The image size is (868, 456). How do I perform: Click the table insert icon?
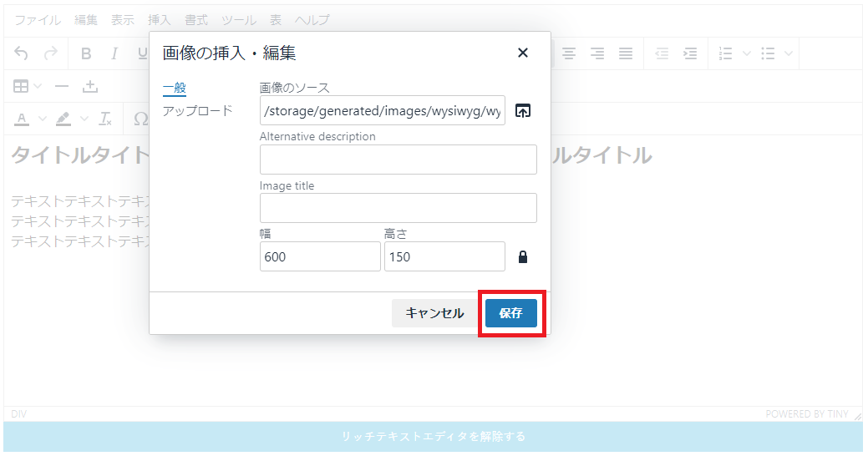click(21, 86)
